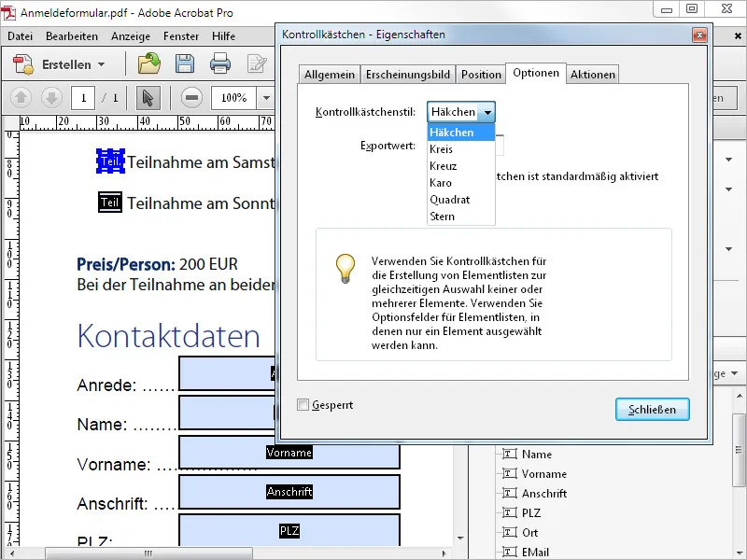Close the Eigenschaften dialog with red X

pos(699,35)
